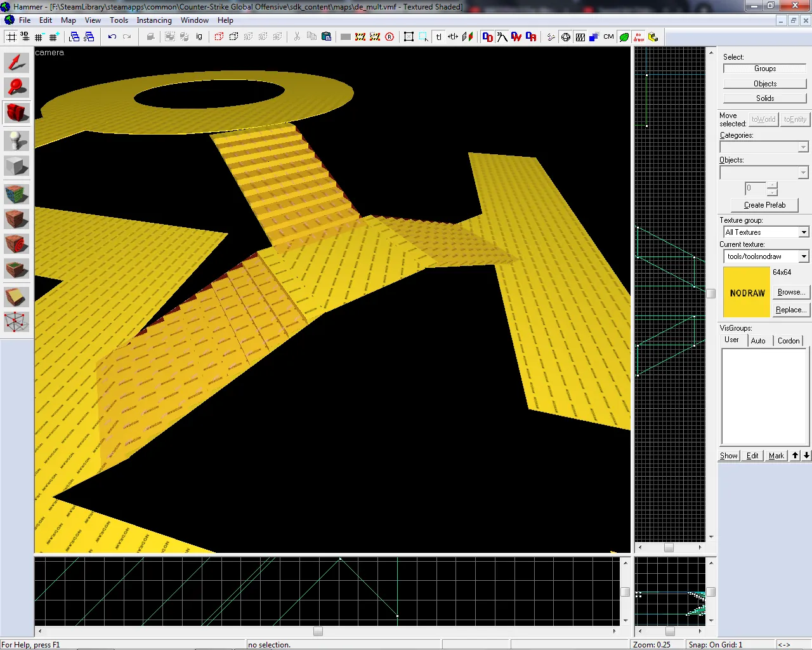Click the green leaf toolbar icon
Image resolution: width=812 pixels, height=650 pixels.
coord(624,37)
